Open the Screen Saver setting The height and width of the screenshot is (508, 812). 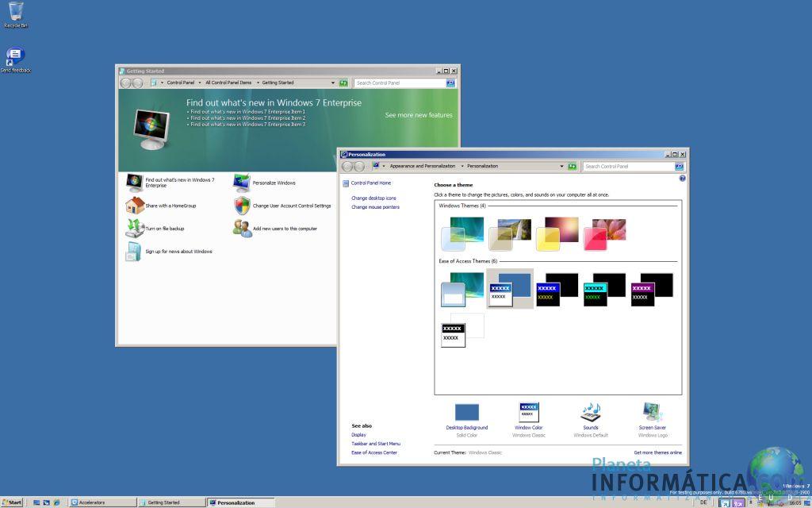pos(653,420)
